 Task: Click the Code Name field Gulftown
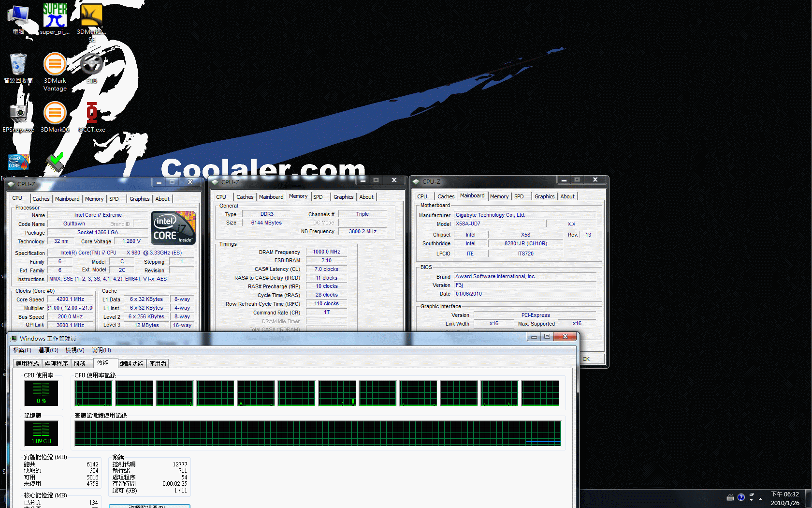[74, 224]
